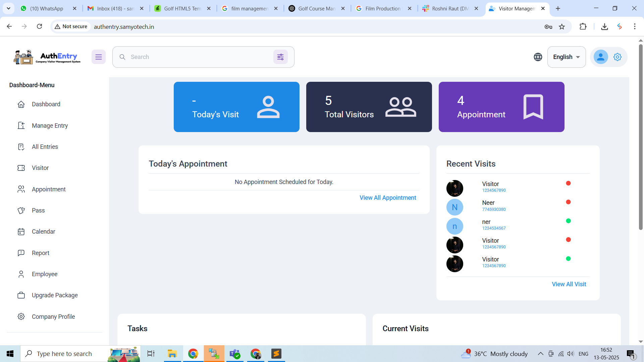Open the Manage Entry section
Image resolution: width=644 pixels, height=362 pixels.
[x=50, y=125]
